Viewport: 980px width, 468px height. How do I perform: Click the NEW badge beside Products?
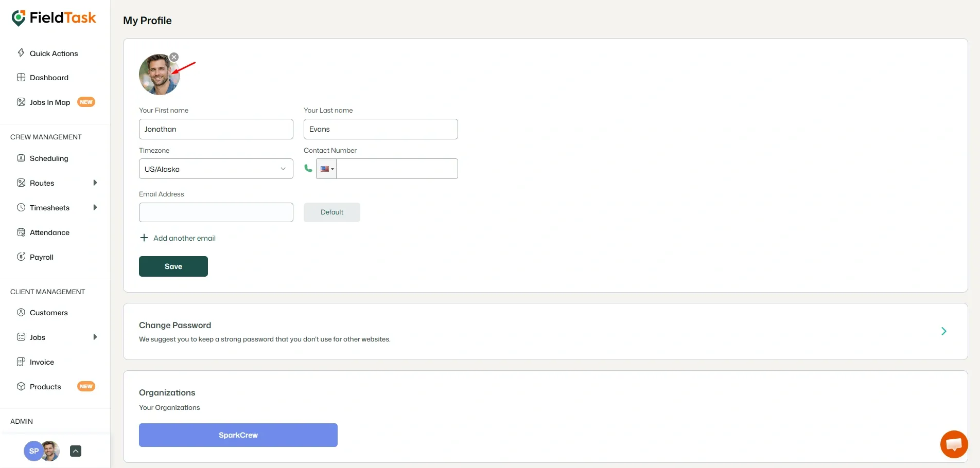click(x=86, y=386)
